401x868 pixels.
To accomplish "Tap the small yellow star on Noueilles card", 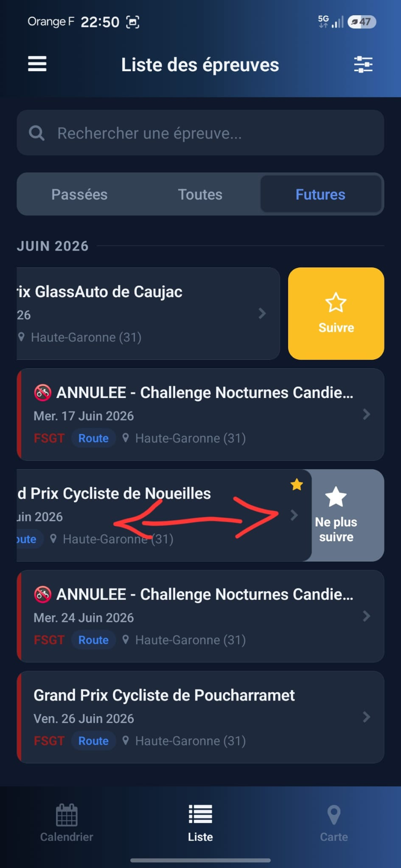I will pos(297,484).
